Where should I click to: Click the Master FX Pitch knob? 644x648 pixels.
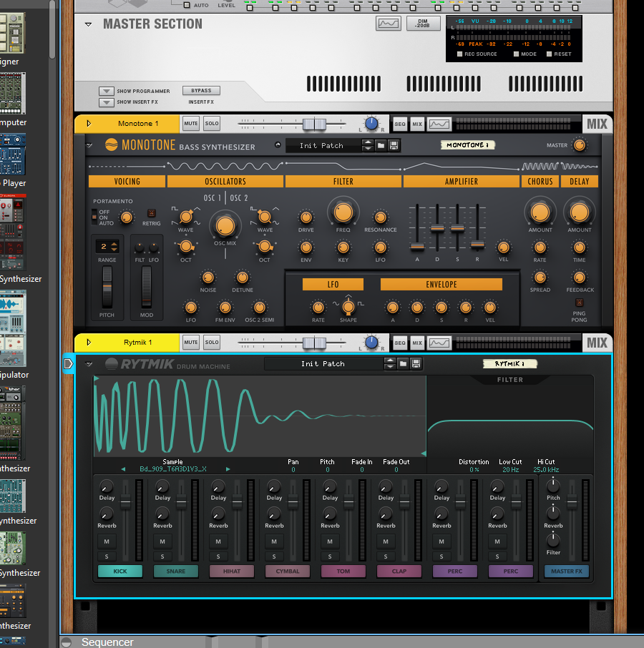pos(553,486)
